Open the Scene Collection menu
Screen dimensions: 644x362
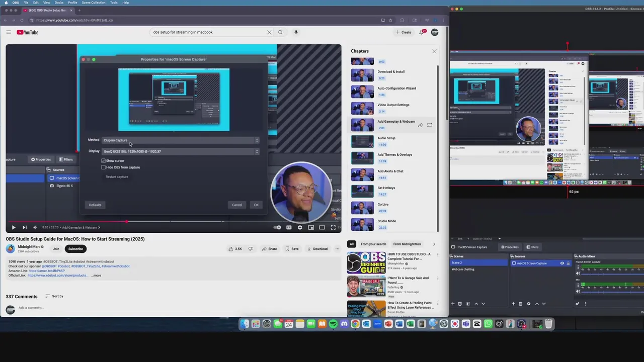[x=94, y=3]
